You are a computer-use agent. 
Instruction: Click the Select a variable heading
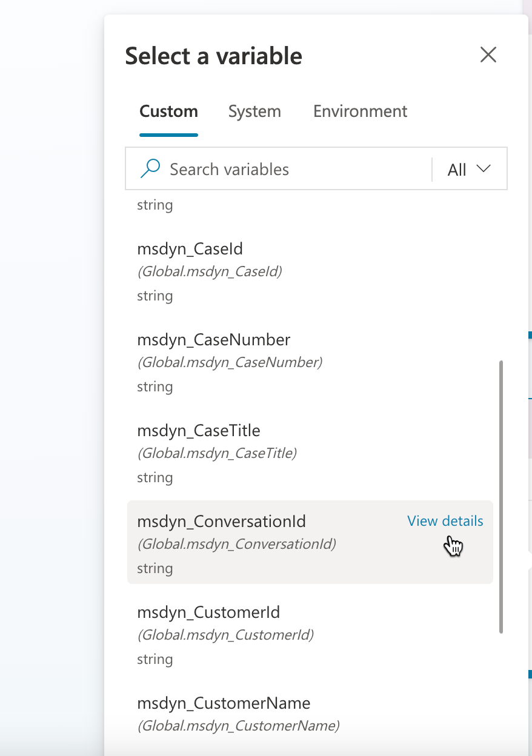[x=213, y=56]
